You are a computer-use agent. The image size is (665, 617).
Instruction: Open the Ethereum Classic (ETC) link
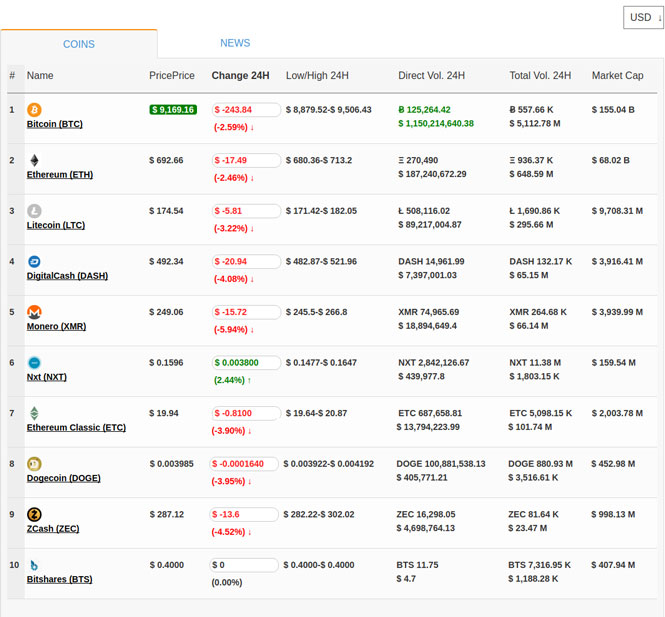coord(76,427)
